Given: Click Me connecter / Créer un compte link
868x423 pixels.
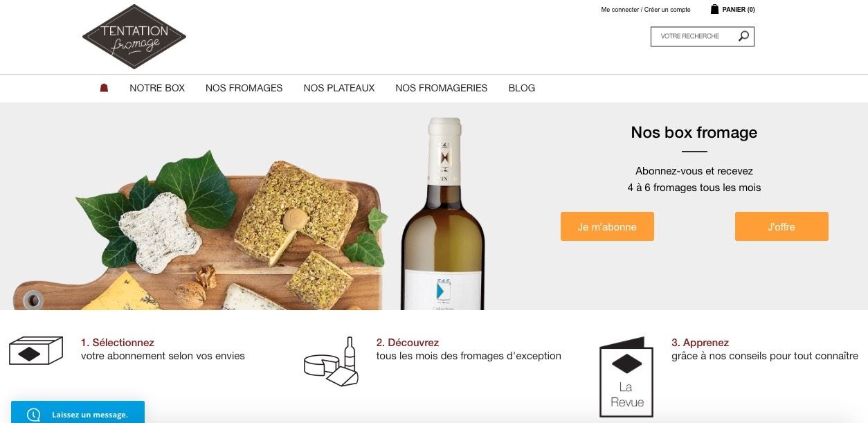Looking at the screenshot, I should tap(646, 10).
